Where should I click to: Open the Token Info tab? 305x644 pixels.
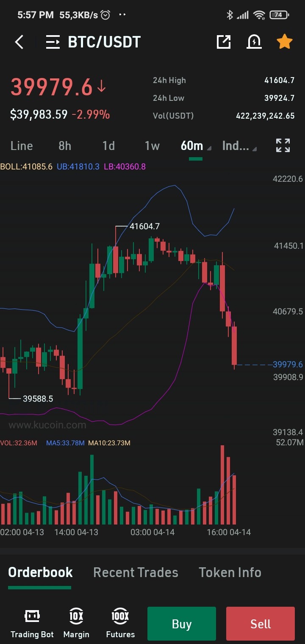point(230,572)
